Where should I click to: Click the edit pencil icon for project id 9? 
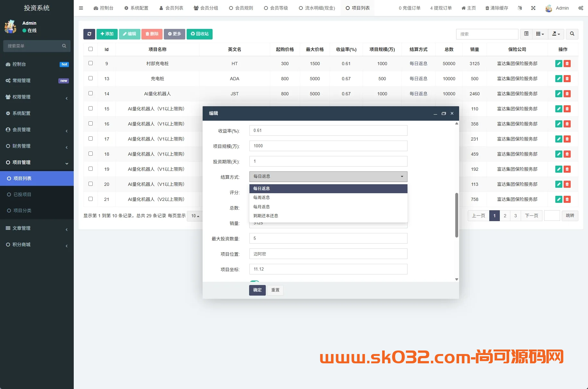click(559, 64)
